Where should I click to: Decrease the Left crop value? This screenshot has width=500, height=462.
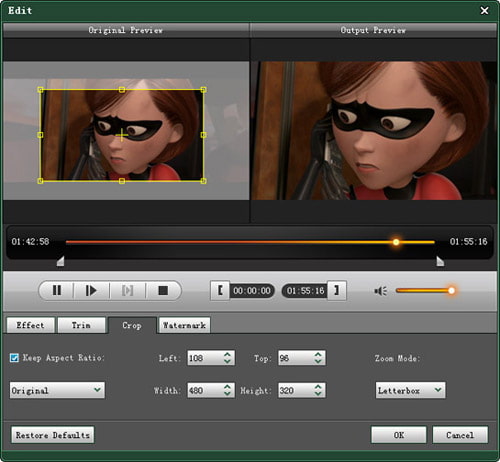[227, 361]
